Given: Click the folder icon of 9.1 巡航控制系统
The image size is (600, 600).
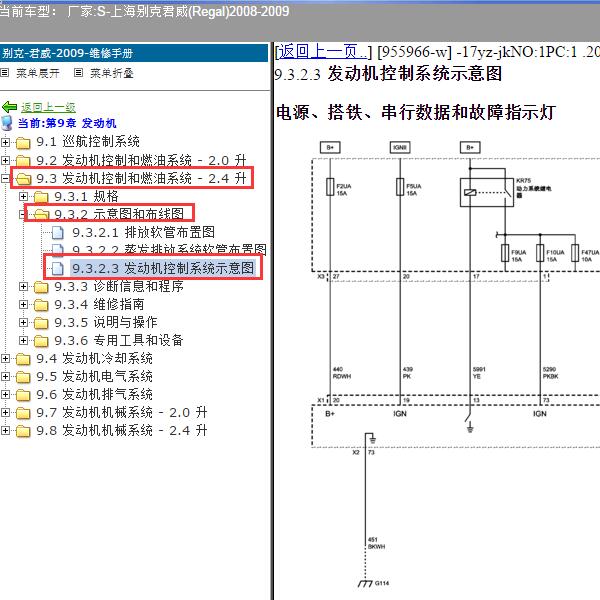Looking at the screenshot, I should click(x=23, y=143).
